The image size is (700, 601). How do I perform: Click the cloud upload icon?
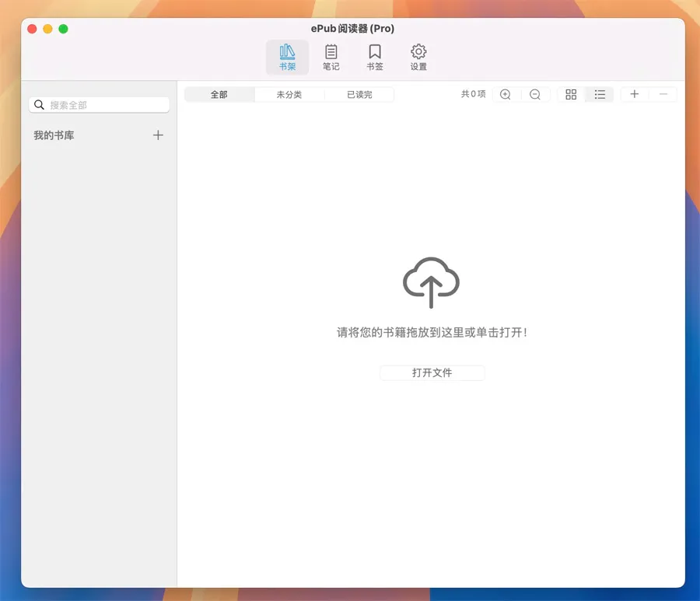431,282
